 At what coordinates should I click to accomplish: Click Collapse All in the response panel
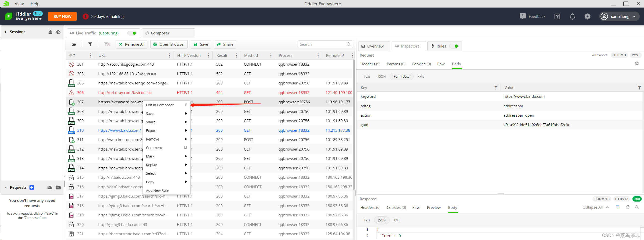(595, 207)
